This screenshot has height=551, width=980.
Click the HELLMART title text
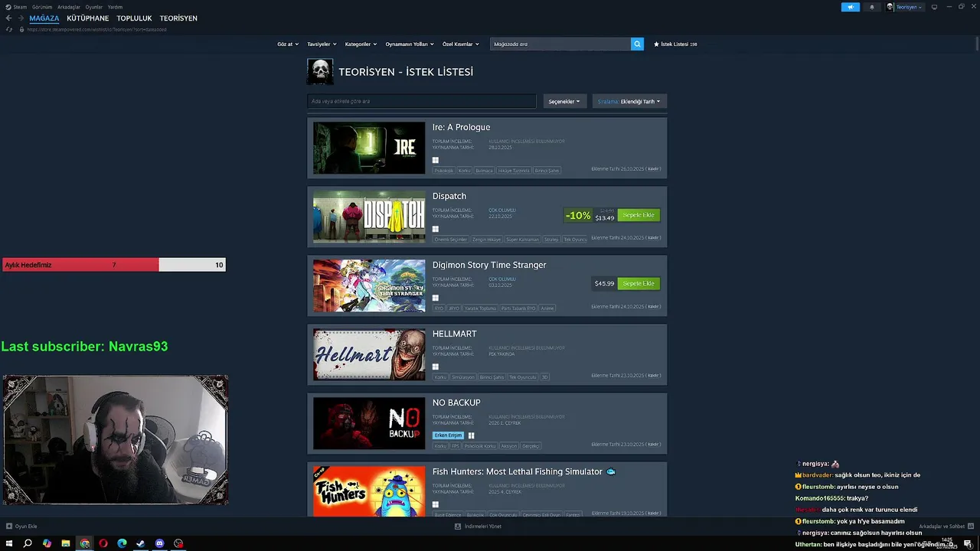455,334
